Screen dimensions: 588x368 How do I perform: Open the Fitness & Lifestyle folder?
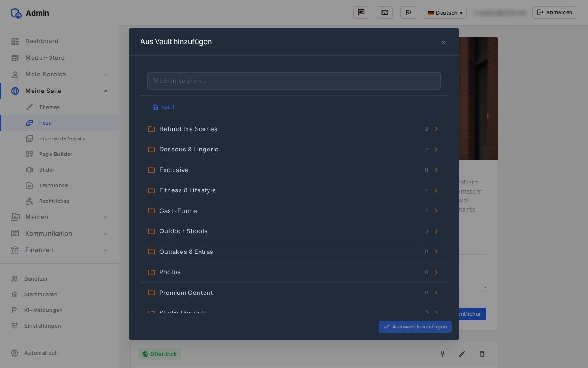(x=294, y=190)
